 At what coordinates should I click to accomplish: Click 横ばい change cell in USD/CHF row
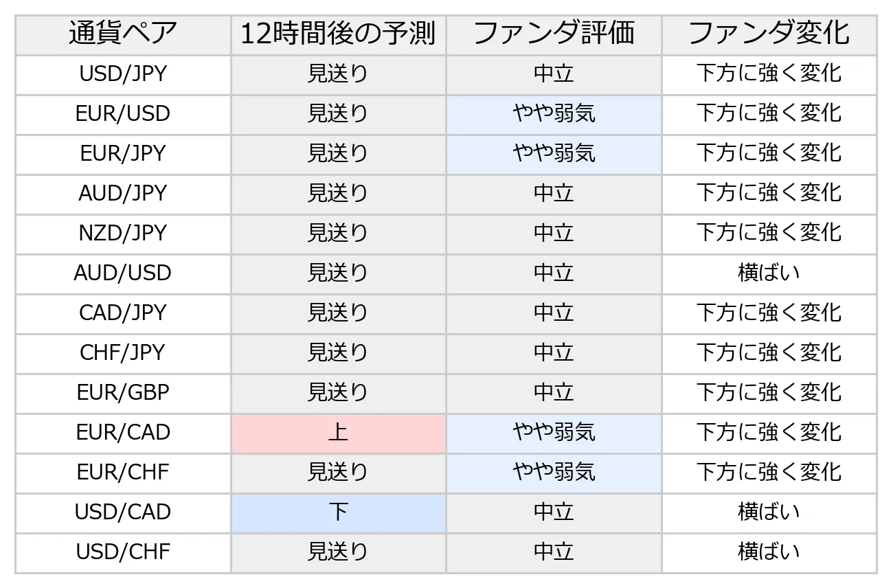[769, 552]
